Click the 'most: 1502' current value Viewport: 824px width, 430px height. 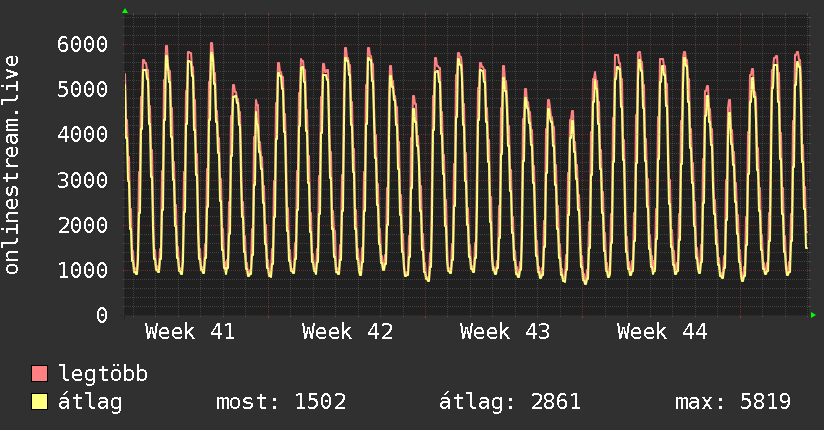(x=281, y=403)
